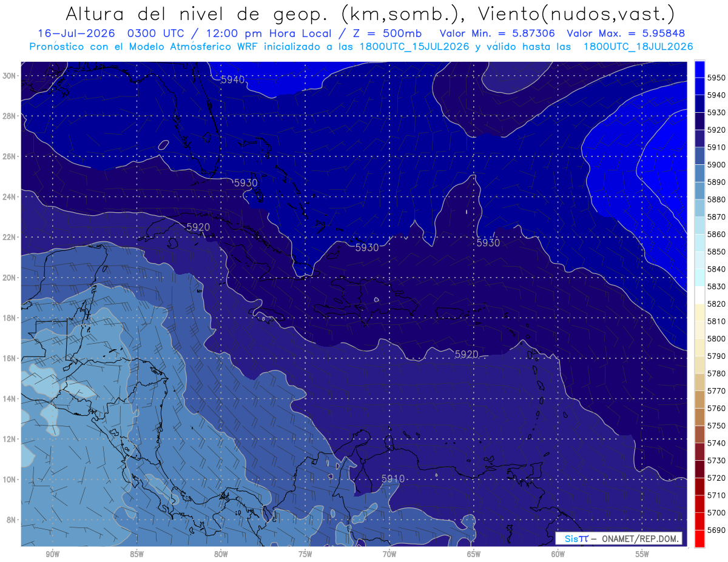Click the 10N latitude label
The height and width of the screenshot is (562, 728).
10,480
